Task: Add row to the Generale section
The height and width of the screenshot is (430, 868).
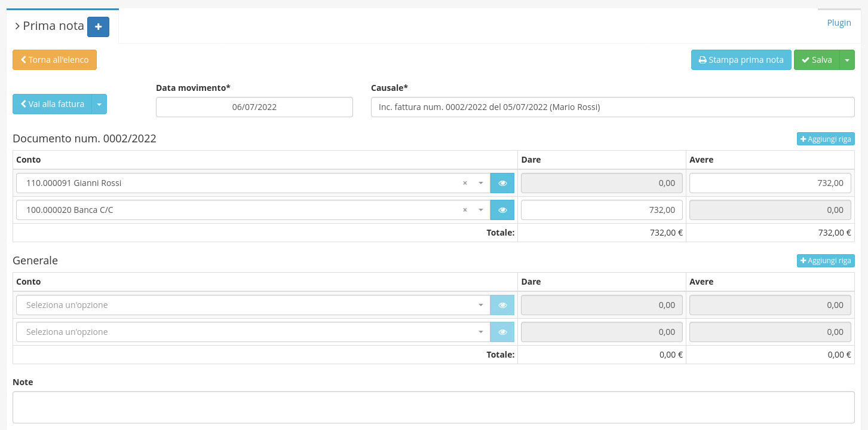Action: click(826, 261)
